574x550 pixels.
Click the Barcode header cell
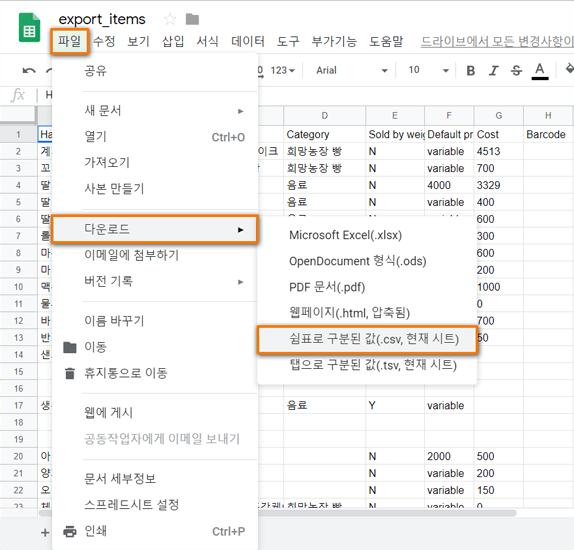pos(548,134)
